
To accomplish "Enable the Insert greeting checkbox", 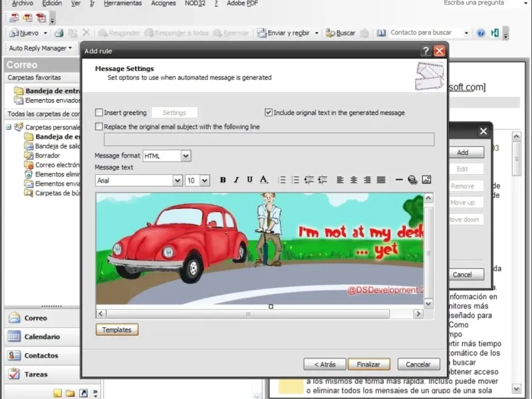I will click(x=100, y=113).
